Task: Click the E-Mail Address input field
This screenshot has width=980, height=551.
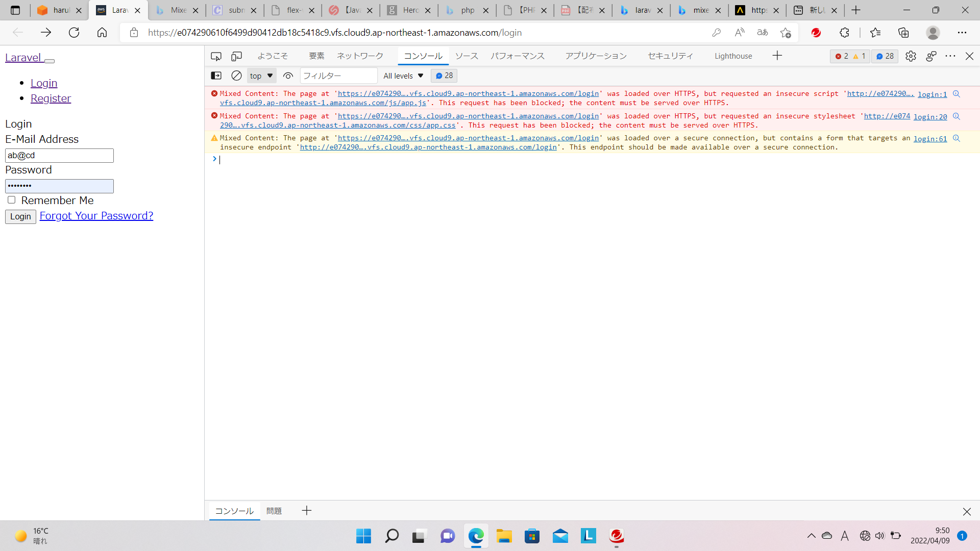Action: click(59, 155)
